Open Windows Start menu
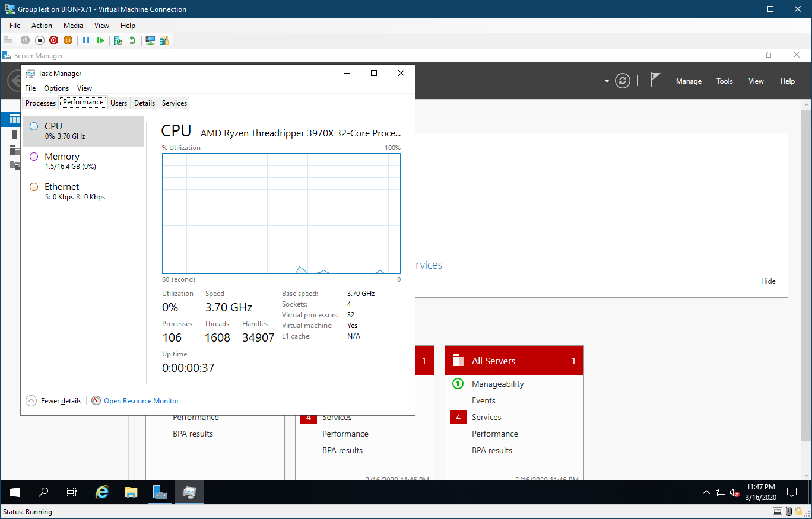 point(15,492)
